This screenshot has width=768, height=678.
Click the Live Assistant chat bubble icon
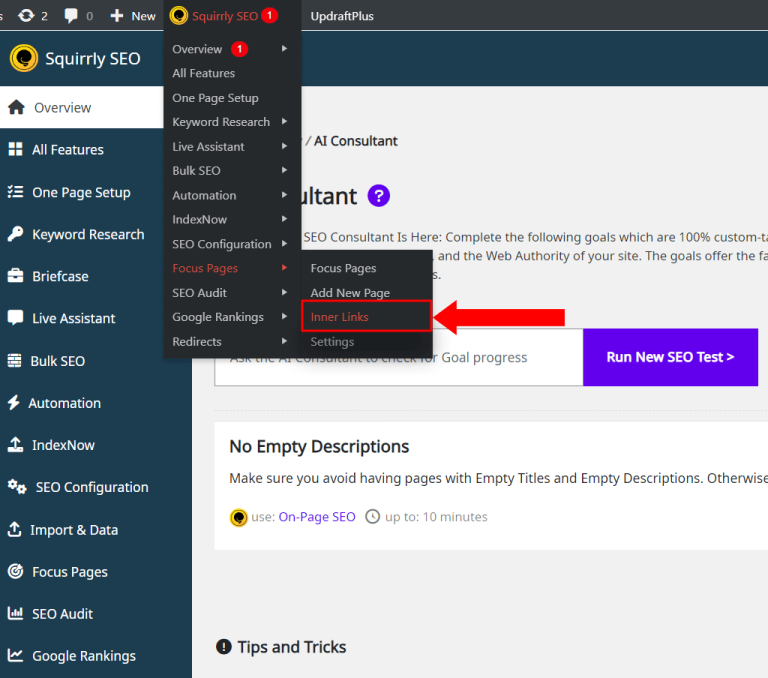point(15,318)
